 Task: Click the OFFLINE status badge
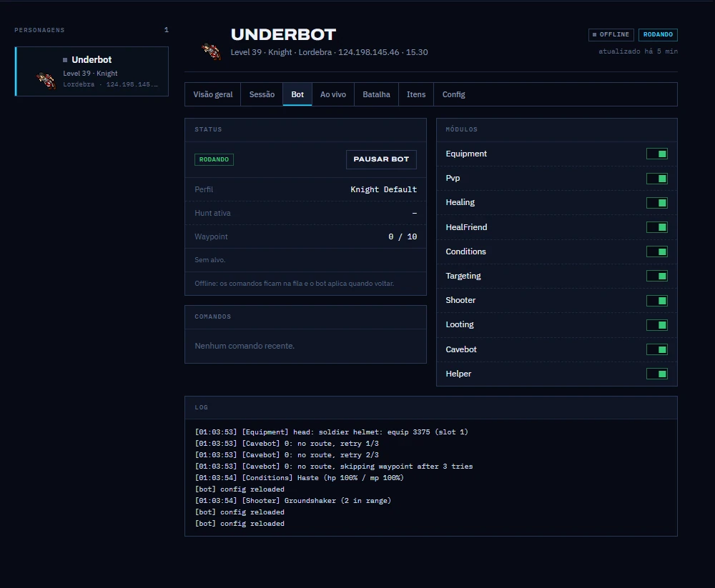click(x=611, y=34)
